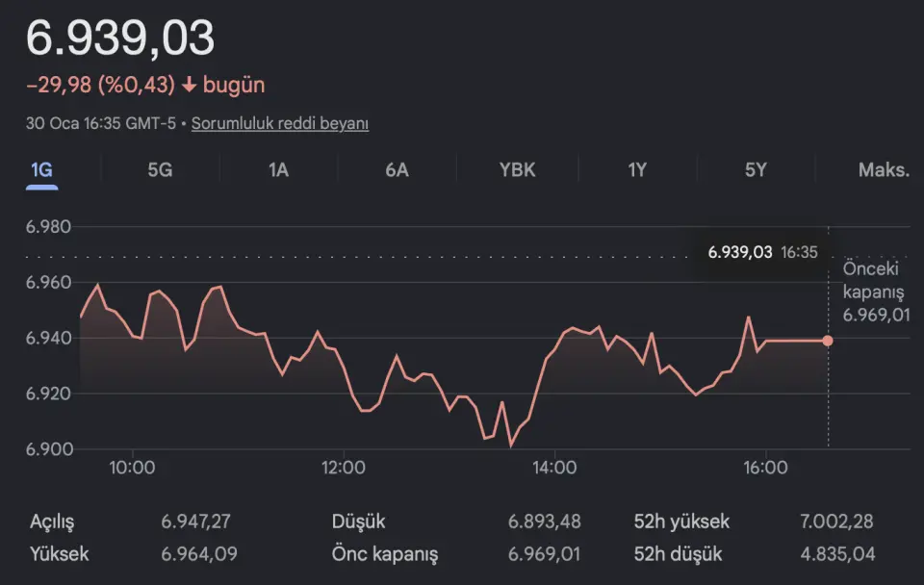
Task: Select the 1G time range tab
Action: pyautogui.click(x=41, y=170)
